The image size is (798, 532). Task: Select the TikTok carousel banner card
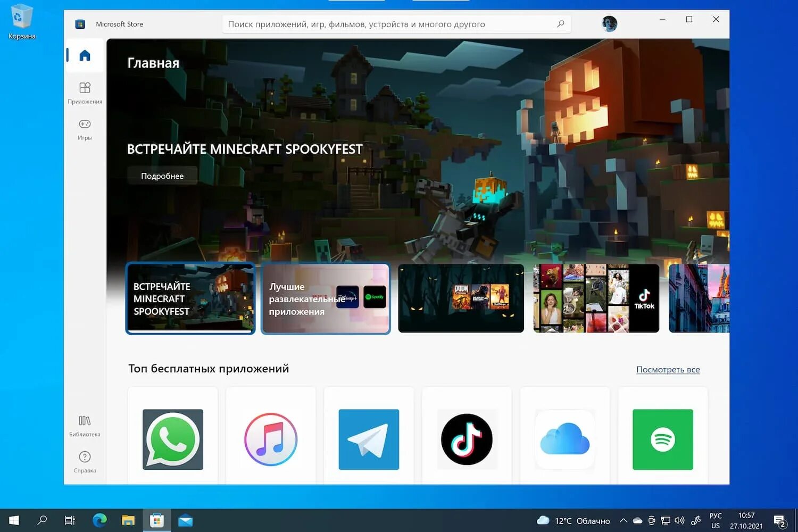click(x=596, y=298)
